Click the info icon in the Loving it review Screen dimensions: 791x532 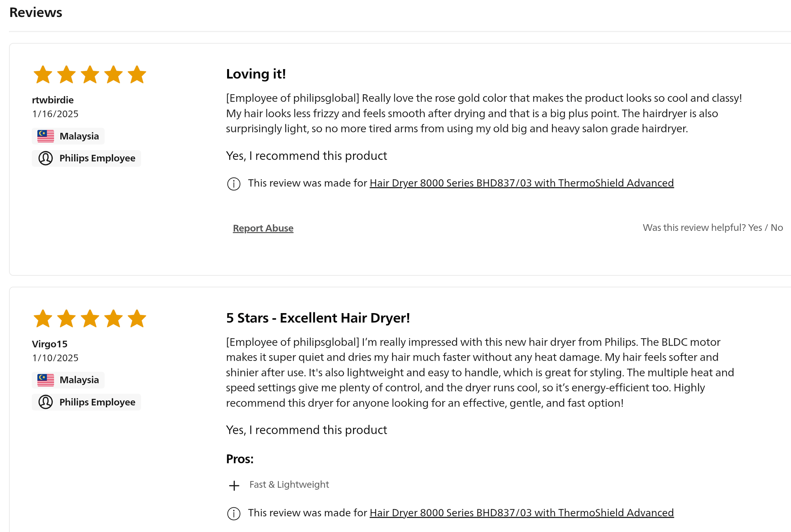(x=234, y=184)
